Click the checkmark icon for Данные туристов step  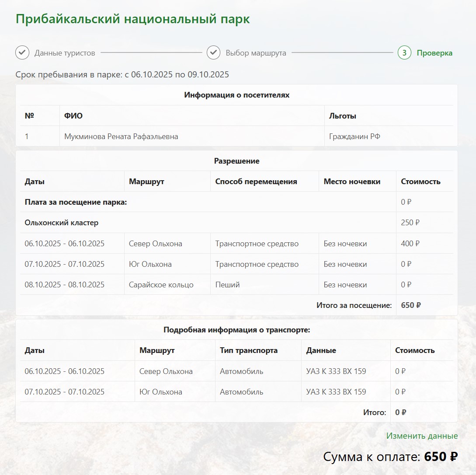22,53
